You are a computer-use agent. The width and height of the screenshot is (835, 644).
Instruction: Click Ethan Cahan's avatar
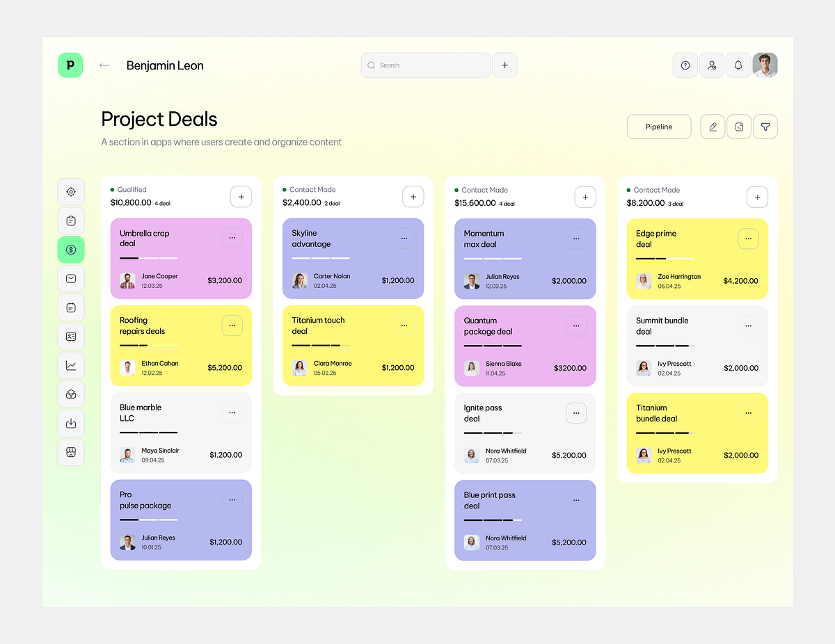[x=127, y=368]
